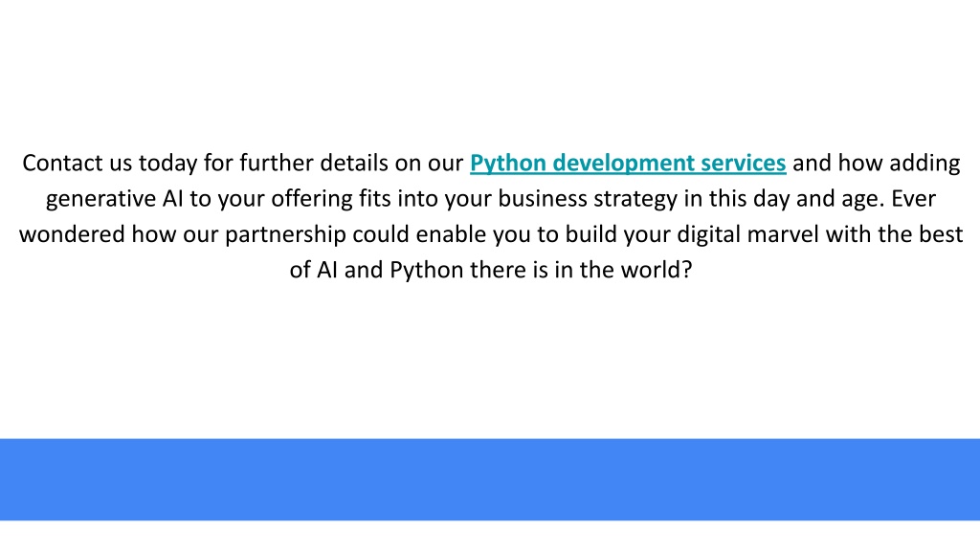Click the phrase "generative AI"

coord(115,199)
